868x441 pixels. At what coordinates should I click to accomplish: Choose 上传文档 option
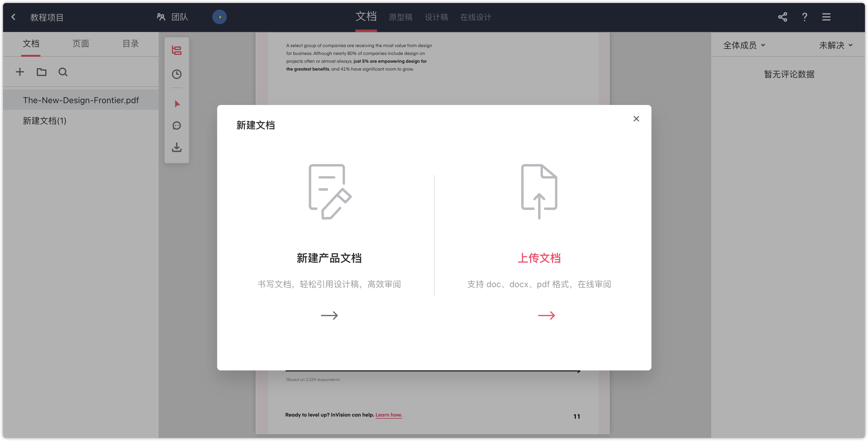coord(539,258)
